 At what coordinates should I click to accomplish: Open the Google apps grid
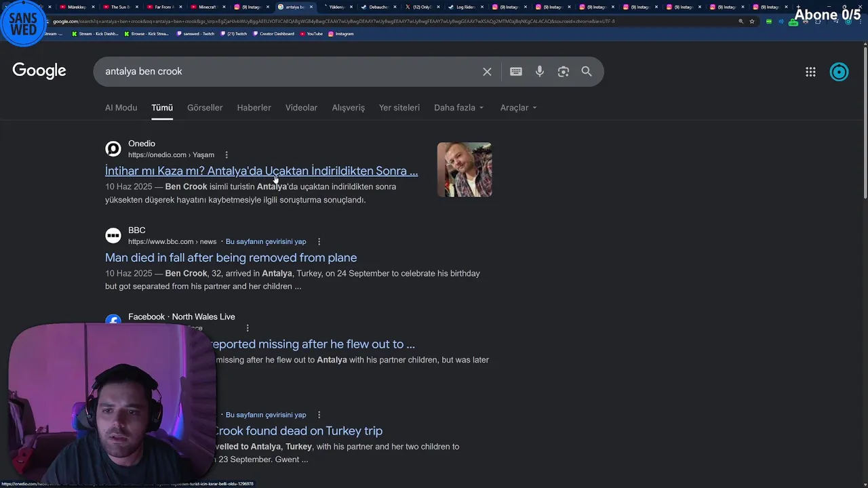click(x=810, y=72)
